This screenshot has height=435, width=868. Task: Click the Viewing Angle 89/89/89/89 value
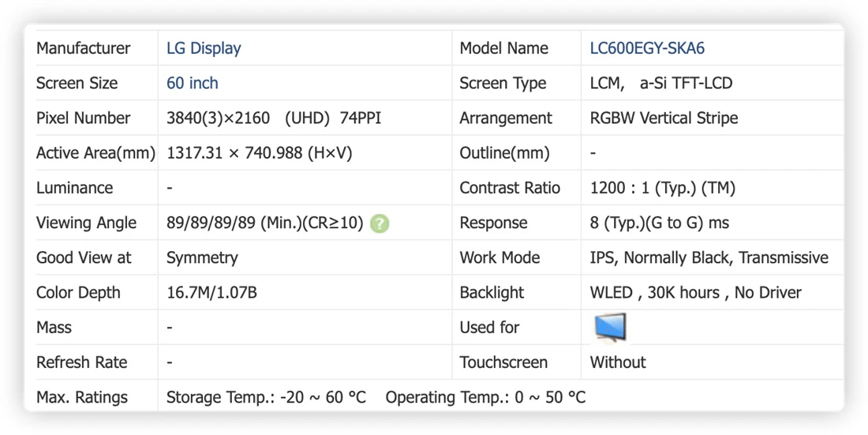coord(264,223)
